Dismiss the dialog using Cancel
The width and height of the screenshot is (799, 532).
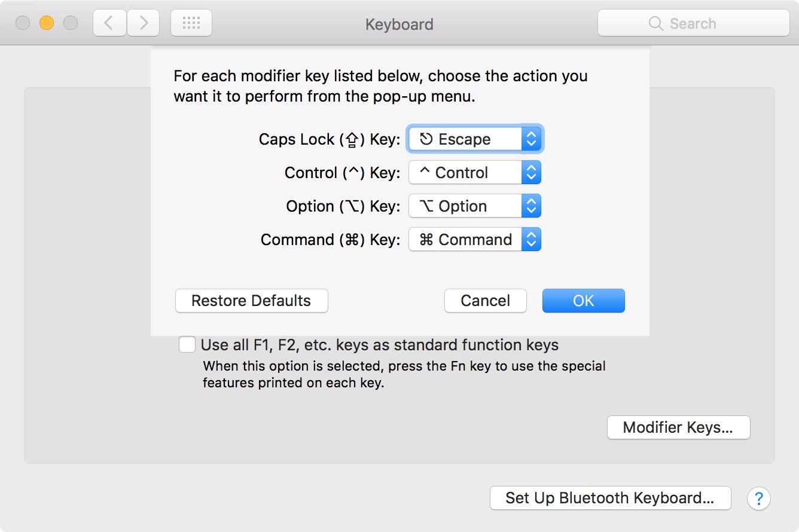[485, 301]
